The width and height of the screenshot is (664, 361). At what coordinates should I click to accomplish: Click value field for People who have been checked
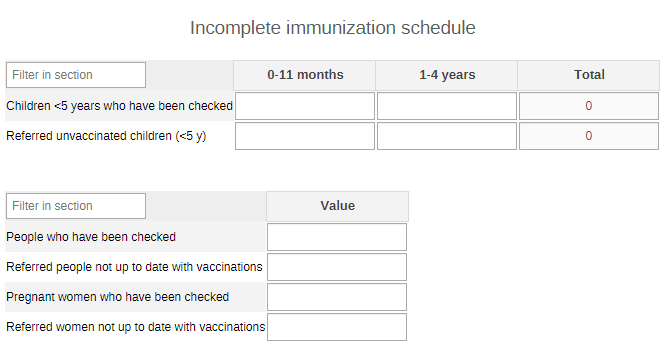(337, 237)
